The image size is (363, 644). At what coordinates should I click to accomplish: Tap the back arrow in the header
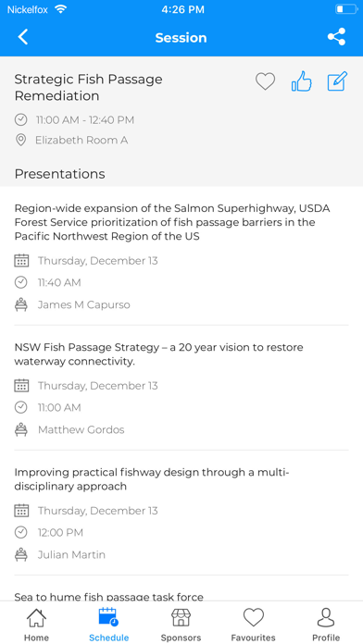click(x=23, y=37)
